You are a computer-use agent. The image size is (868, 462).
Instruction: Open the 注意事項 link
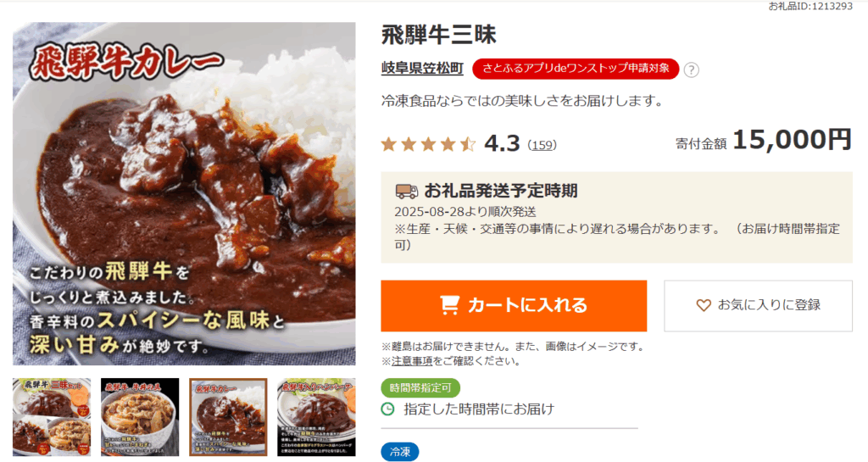pyautogui.click(x=412, y=361)
